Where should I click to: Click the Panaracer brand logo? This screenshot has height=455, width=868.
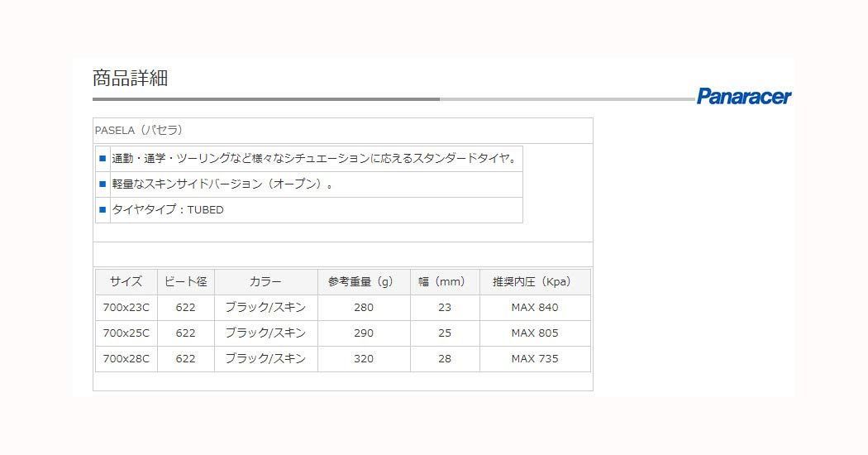pos(744,97)
